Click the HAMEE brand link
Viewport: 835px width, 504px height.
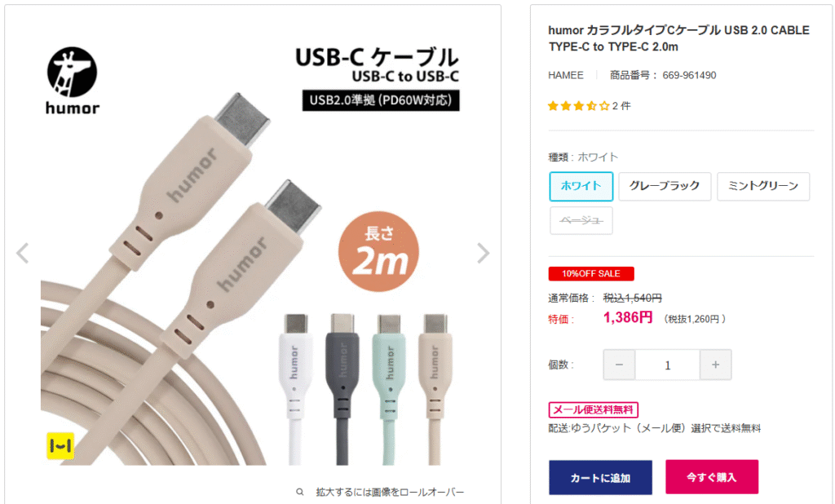566,75
